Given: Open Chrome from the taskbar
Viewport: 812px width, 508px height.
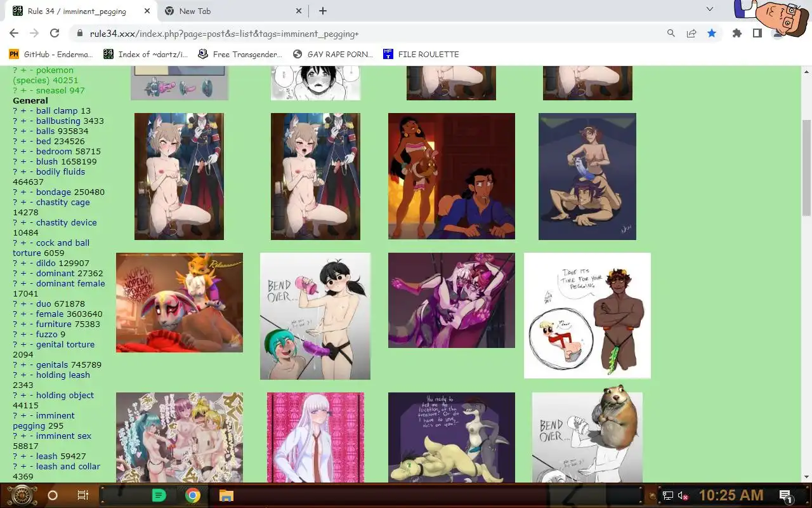Looking at the screenshot, I should coord(193,495).
